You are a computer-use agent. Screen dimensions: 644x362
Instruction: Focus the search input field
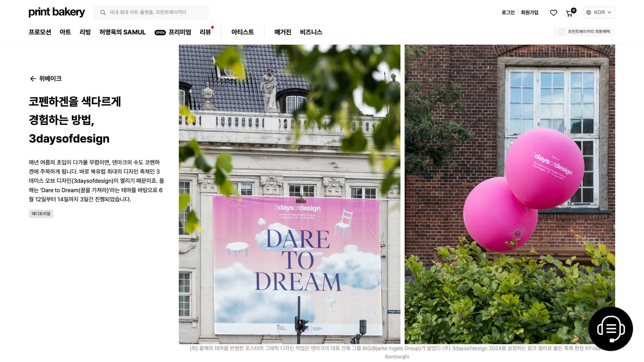tap(151, 12)
